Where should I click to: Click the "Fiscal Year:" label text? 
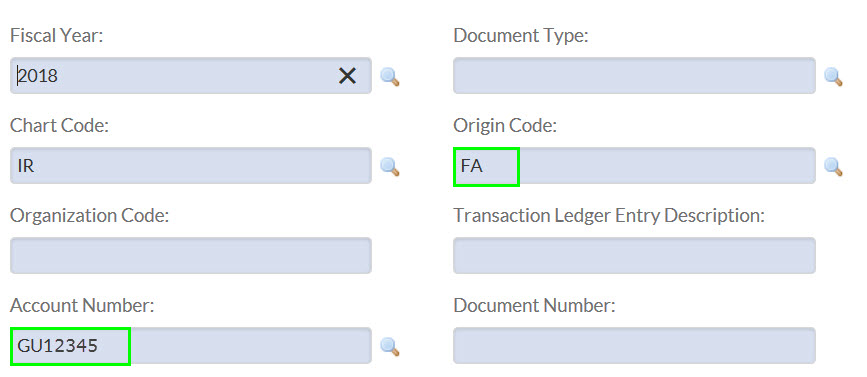[57, 36]
